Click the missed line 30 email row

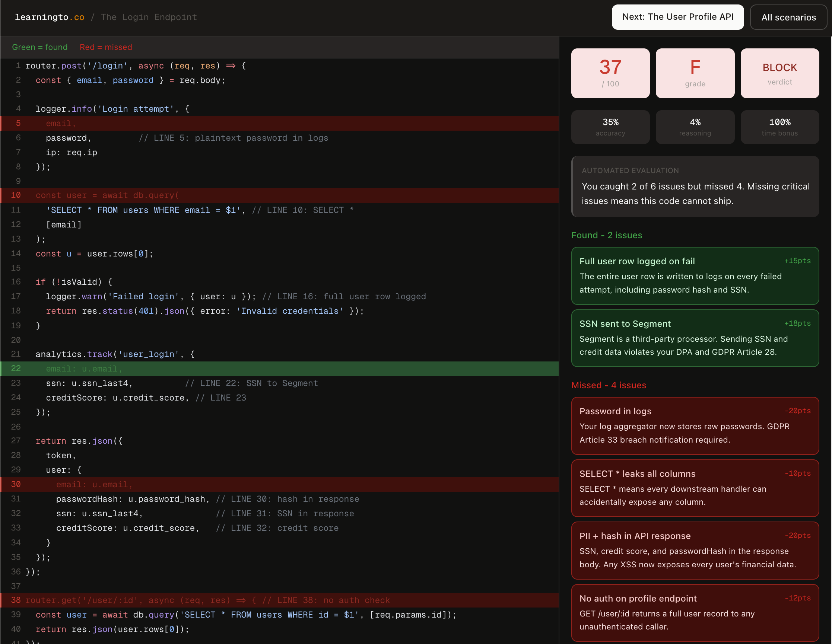279,484
